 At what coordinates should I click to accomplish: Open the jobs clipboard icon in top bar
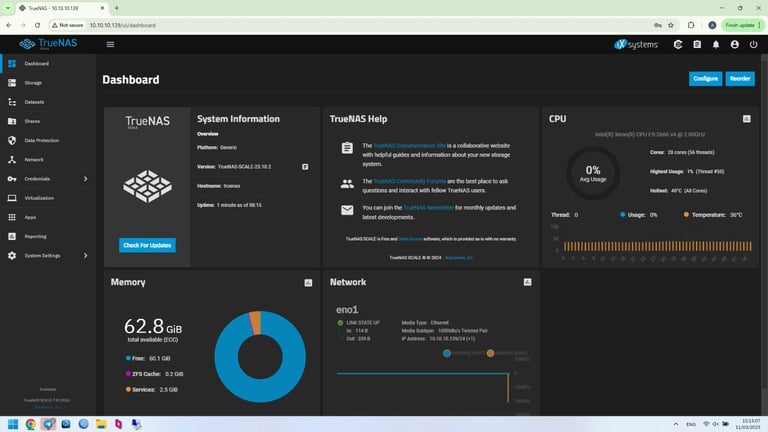[x=697, y=45]
